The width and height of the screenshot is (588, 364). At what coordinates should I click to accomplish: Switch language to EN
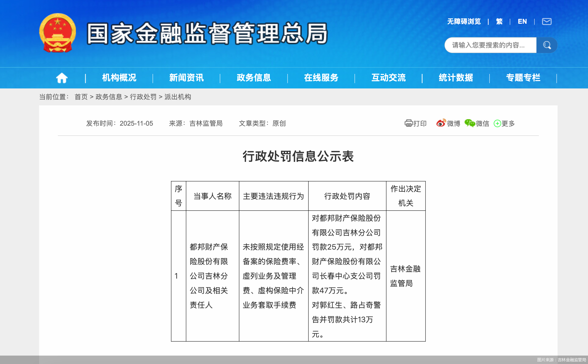(x=522, y=21)
